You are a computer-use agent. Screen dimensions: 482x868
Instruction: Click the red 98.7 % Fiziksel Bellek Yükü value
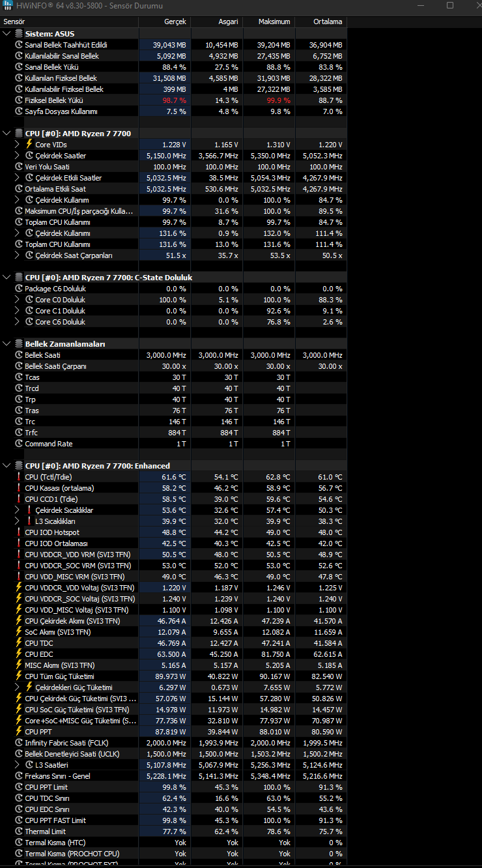tap(174, 100)
